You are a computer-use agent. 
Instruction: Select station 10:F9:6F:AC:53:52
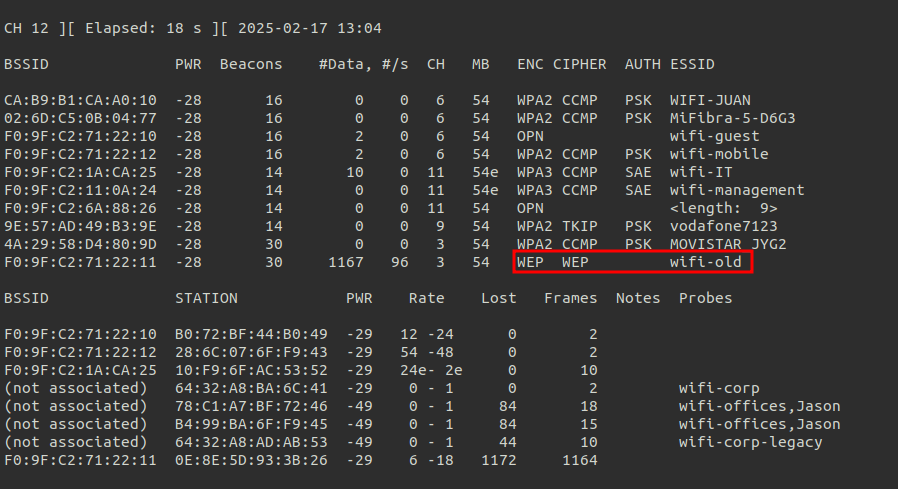pos(251,370)
